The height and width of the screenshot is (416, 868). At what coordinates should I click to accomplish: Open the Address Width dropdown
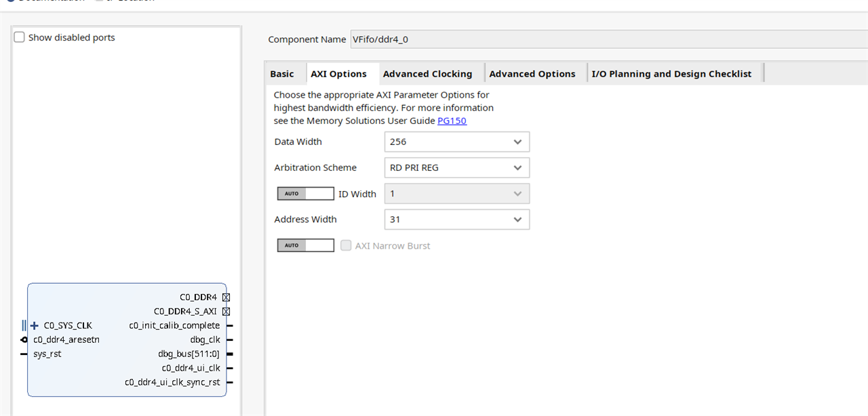tap(457, 220)
